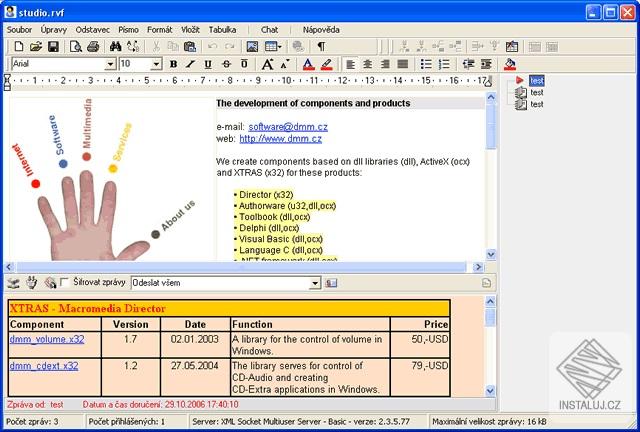Apply bulleted list formatting
The image size is (640, 432).
[426, 64]
